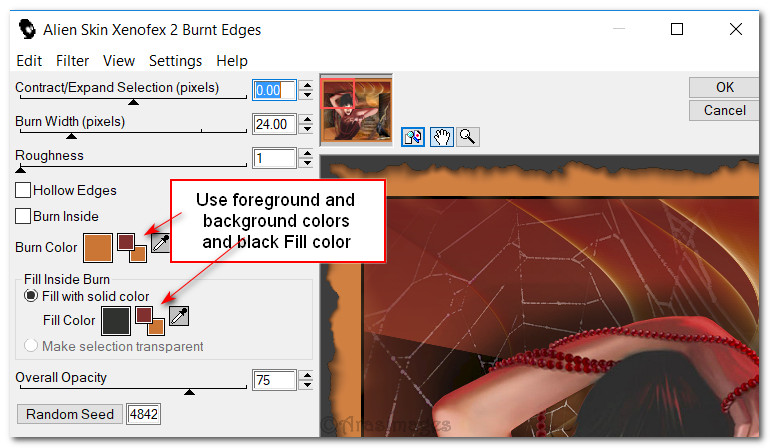
Task: Click the Random Seed button
Action: pos(70,414)
